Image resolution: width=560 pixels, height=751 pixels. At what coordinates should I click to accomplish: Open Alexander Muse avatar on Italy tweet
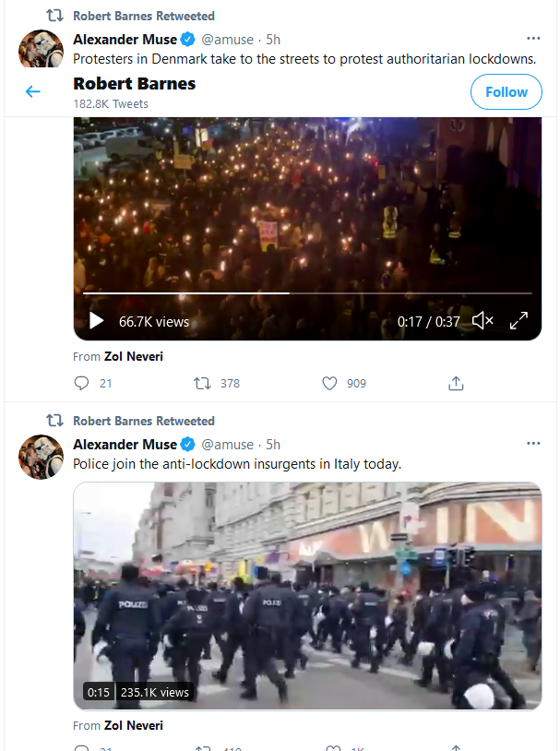coord(42,456)
